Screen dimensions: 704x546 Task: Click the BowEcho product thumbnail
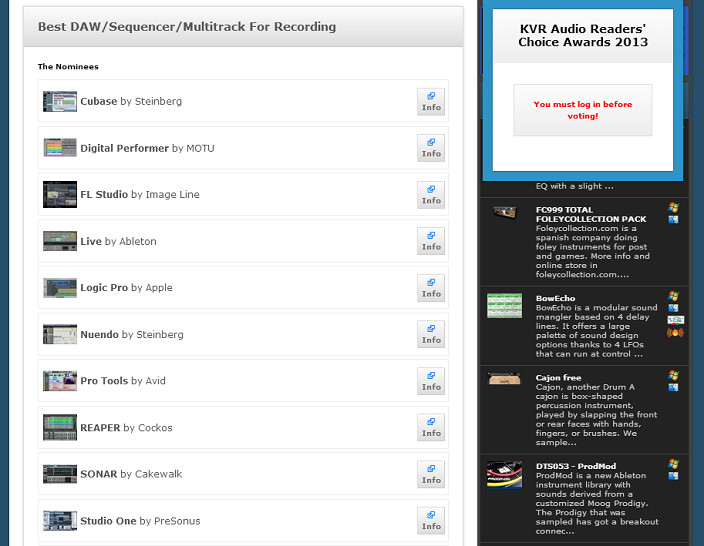pos(504,305)
